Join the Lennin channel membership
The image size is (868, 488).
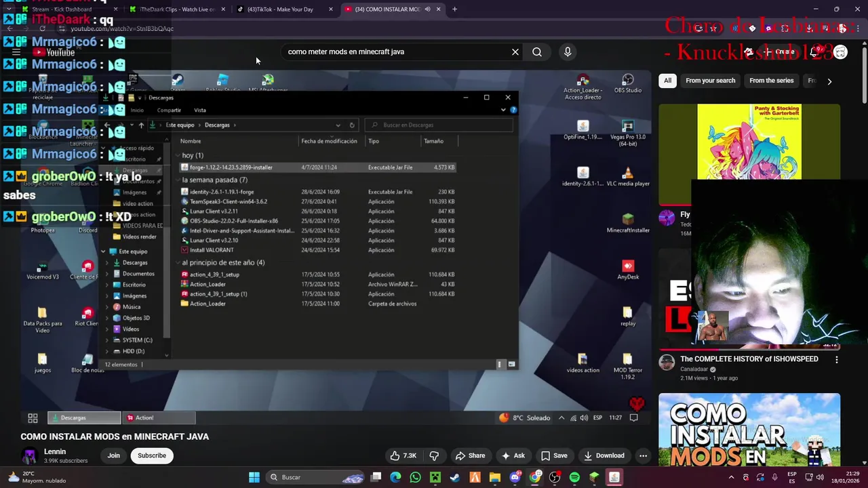point(113,455)
